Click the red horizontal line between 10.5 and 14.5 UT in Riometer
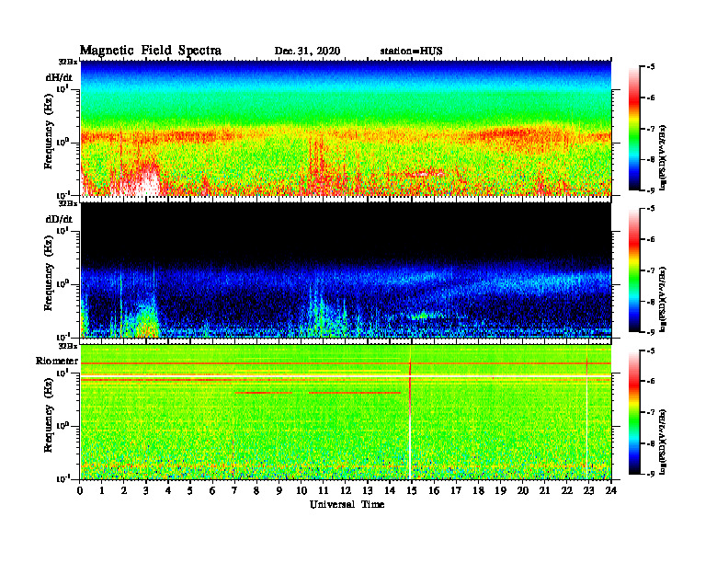The width and height of the screenshot is (728, 563). click(x=354, y=393)
